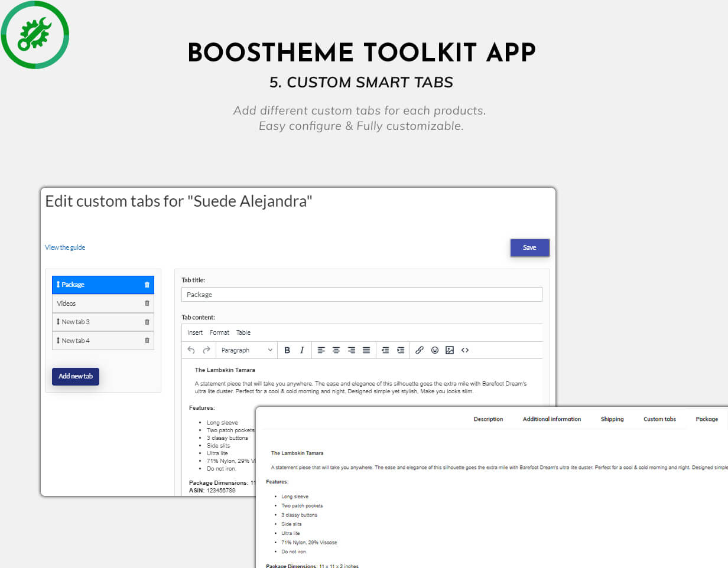Select the Package tab in the preview
Image resolution: width=728 pixels, height=568 pixels.
point(707,419)
